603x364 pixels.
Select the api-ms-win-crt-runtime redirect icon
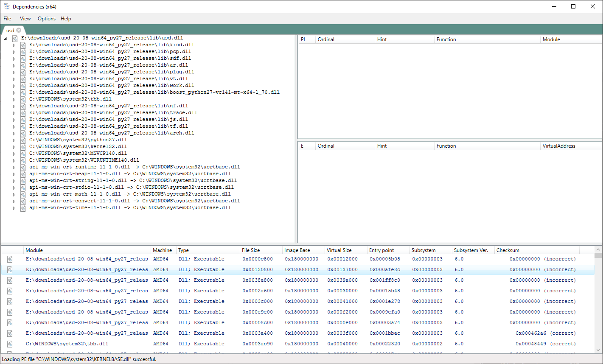click(x=22, y=167)
